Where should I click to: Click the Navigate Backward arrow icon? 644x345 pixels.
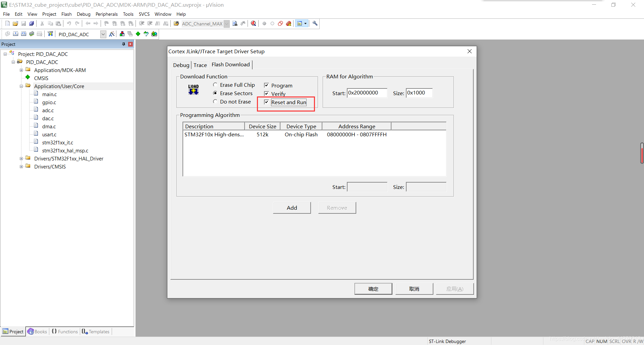(88, 23)
